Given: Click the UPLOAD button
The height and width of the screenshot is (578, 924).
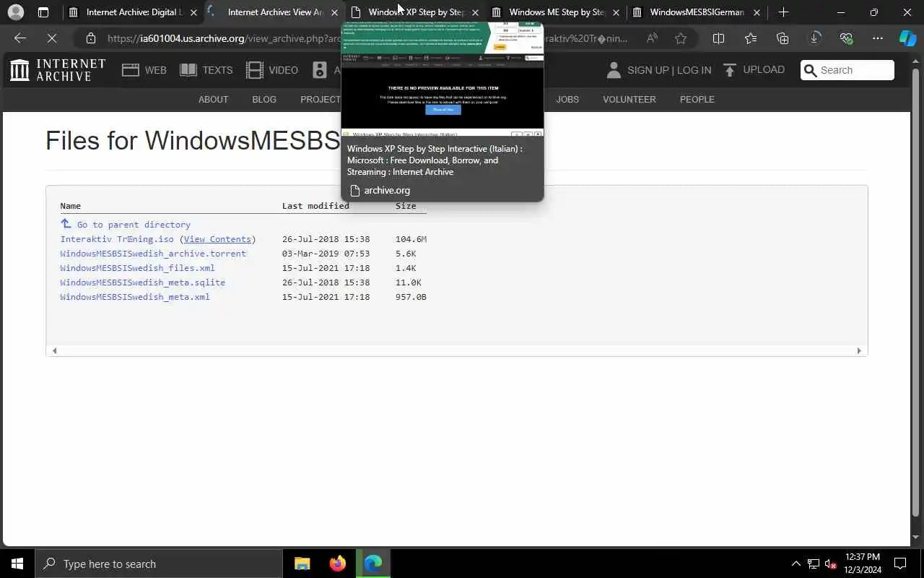Looking at the screenshot, I should [754, 70].
